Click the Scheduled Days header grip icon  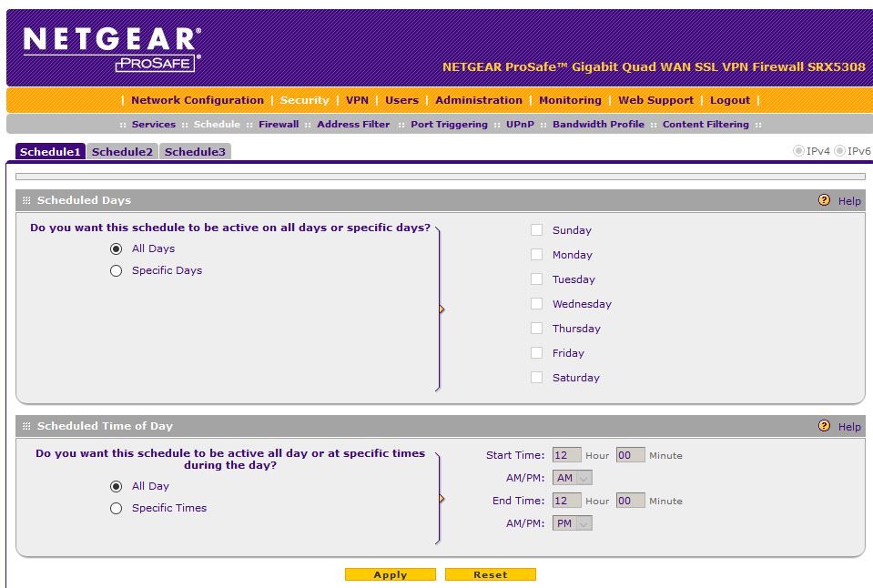[x=26, y=200]
